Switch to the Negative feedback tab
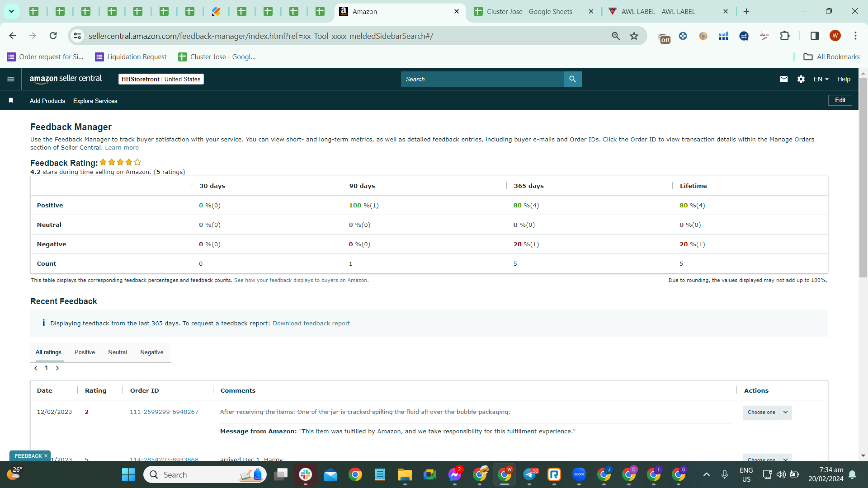This screenshot has width=868, height=488. pyautogui.click(x=152, y=352)
